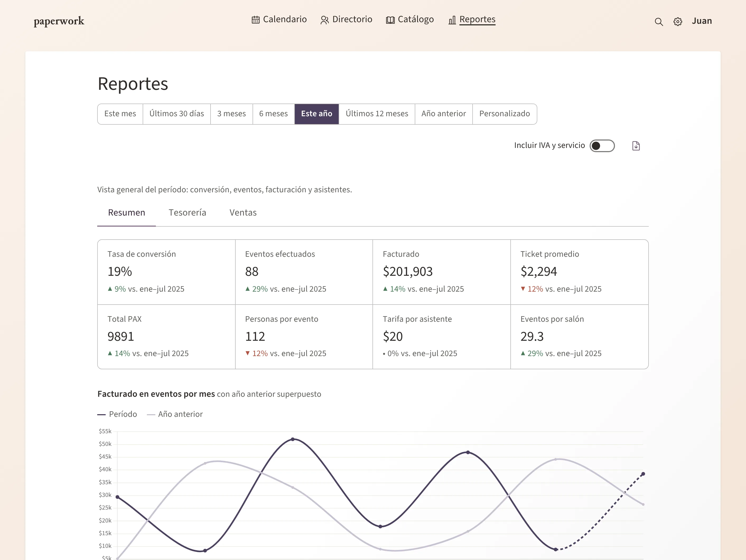Switch to the Tesorería tab
The image size is (746, 560).
click(x=187, y=213)
